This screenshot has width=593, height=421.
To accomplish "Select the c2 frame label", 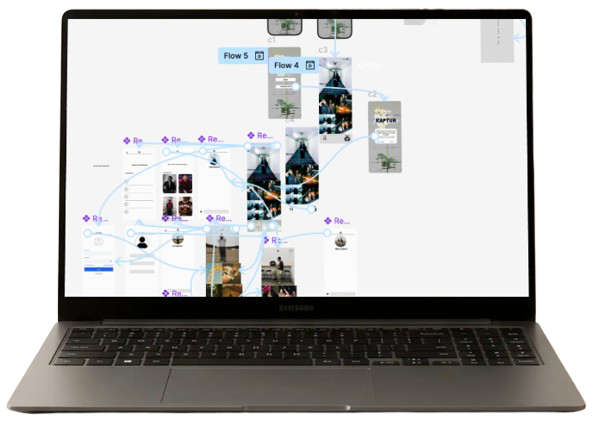I will pyautogui.click(x=373, y=94).
